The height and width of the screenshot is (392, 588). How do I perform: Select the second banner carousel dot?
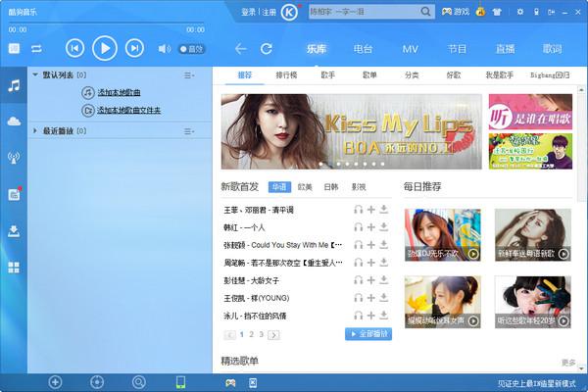coord(330,164)
